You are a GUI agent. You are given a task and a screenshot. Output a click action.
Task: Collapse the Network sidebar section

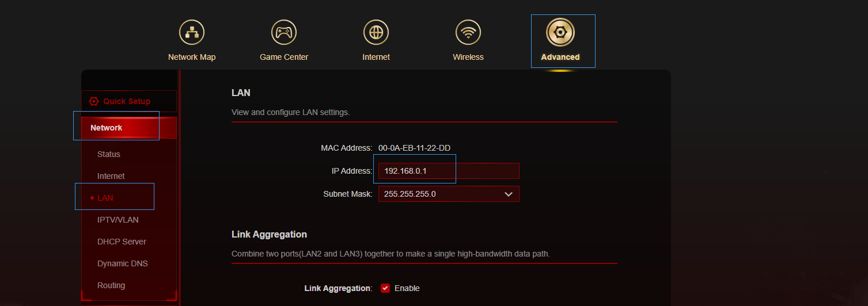click(129, 128)
